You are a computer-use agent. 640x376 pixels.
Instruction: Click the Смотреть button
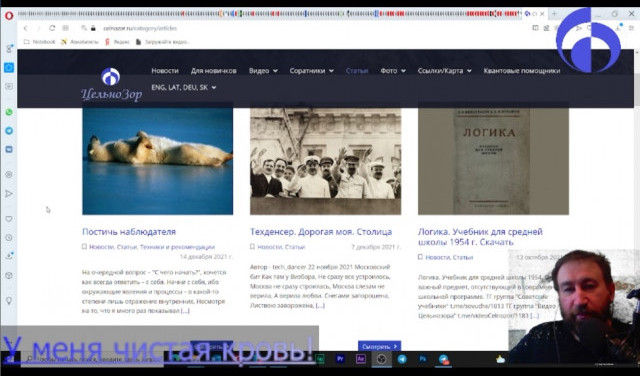pos(380,346)
